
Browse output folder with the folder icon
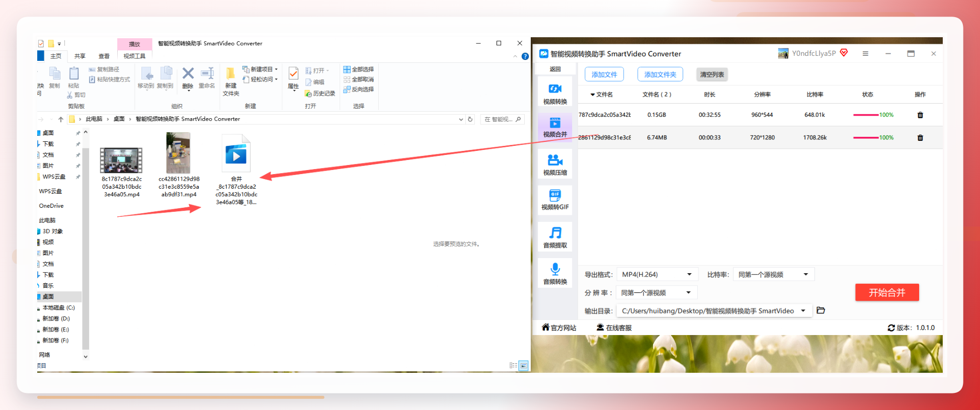click(x=821, y=310)
